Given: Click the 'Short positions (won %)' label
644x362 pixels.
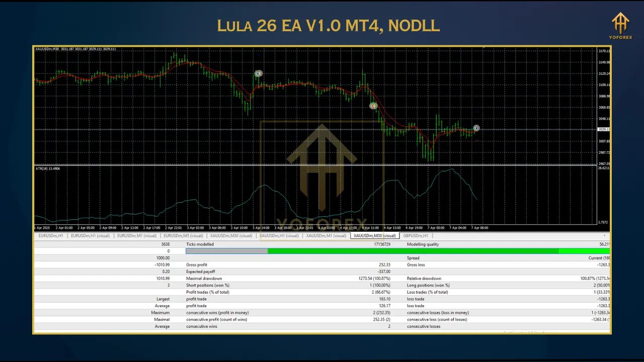Looking at the screenshot, I should (x=208, y=285).
